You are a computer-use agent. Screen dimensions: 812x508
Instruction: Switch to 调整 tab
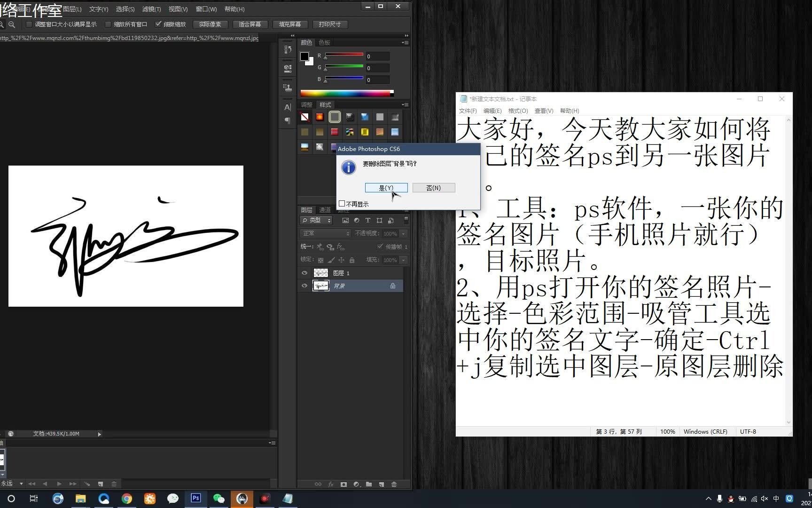pyautogui.click(x=306, y=104)
